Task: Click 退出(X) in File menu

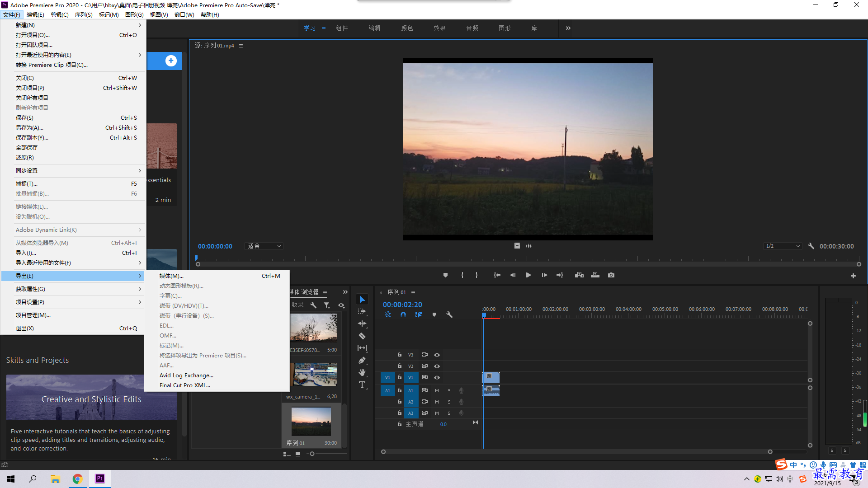Action: click(x=73, y=328)
